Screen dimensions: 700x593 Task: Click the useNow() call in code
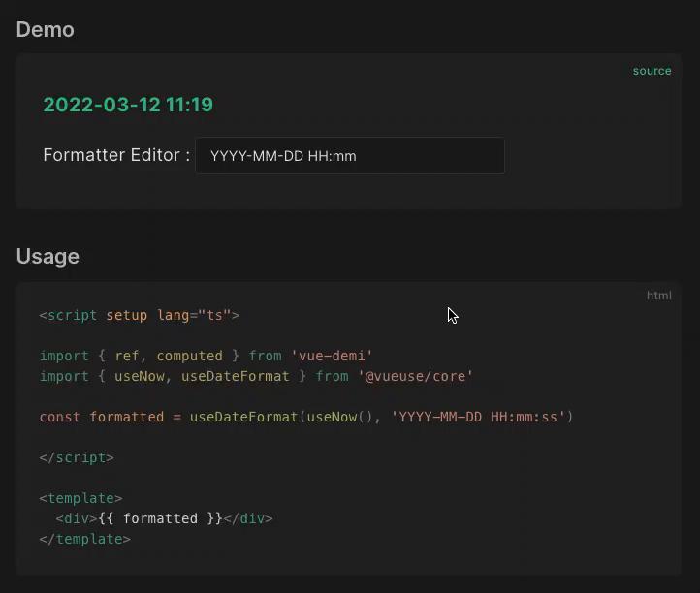pyautogui.click(x=339, y=417)
